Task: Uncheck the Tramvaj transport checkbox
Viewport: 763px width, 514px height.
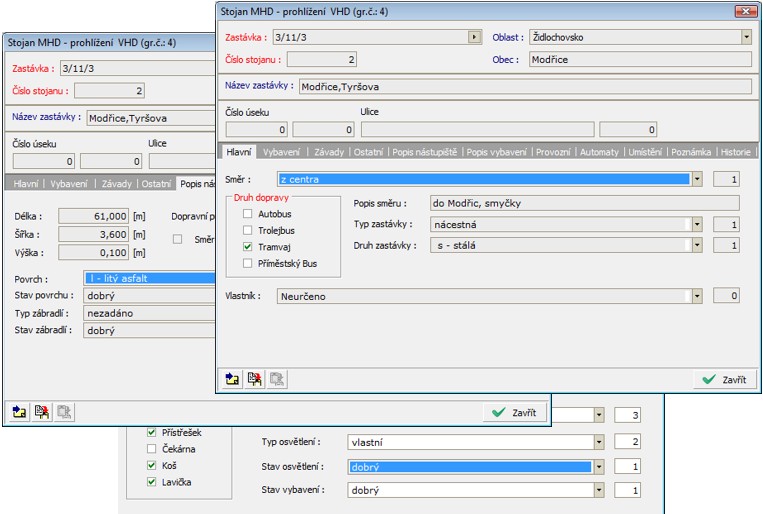Action: (248, 246)
